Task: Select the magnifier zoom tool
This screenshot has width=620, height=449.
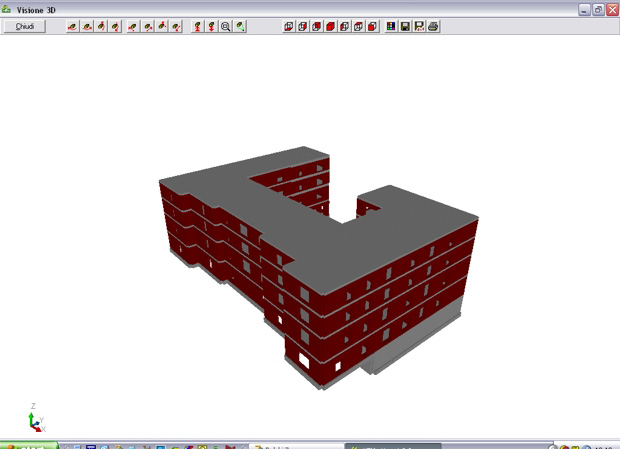Action: coord(225,26)
